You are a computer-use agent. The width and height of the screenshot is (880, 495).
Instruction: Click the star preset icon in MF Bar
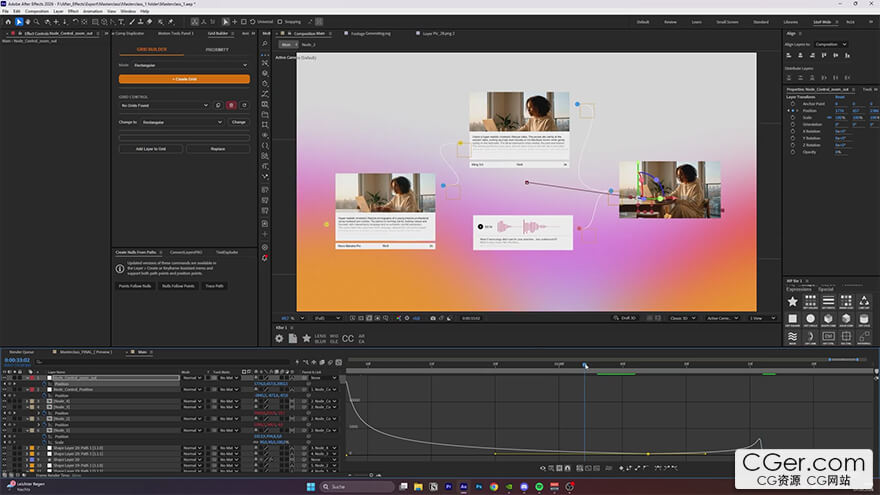pos(792,301)
